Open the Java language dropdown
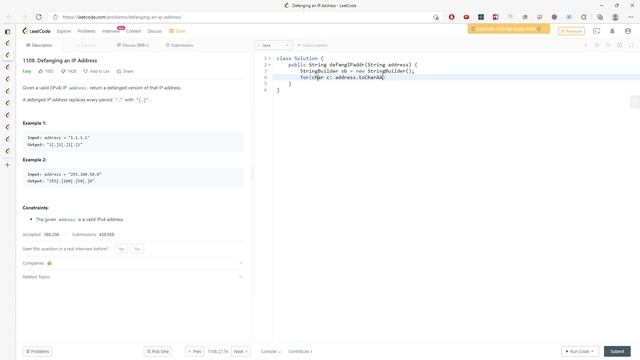640x360 pixels. 273,45
